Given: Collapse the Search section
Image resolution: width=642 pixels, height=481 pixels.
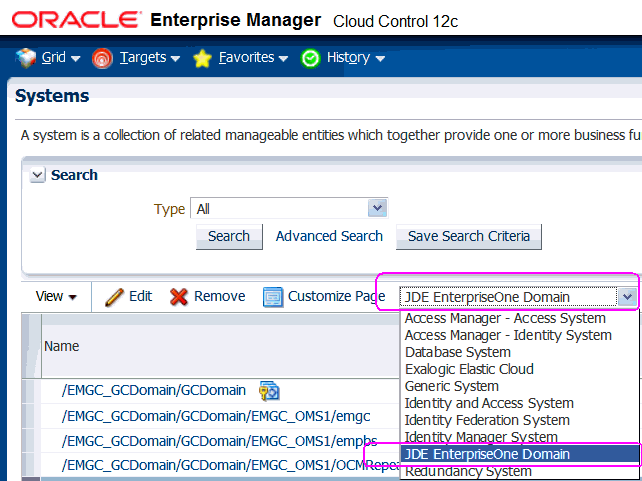Looking at the screenshot, I should pos(37,175).
